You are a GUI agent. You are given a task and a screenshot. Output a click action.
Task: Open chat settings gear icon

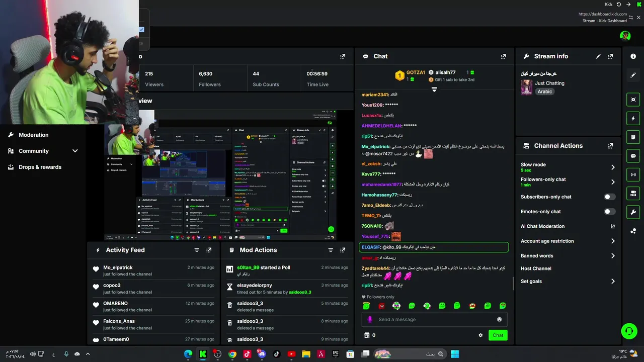480,335
